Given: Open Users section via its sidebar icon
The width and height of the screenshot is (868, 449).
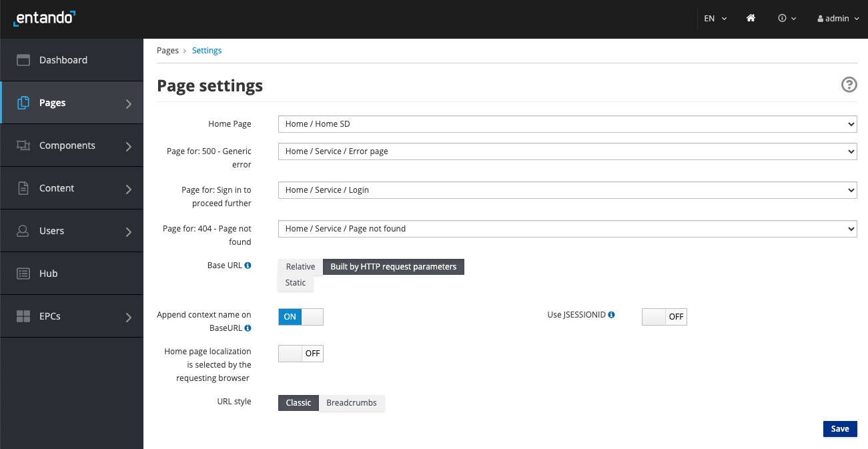Looking at the screenshot, I should point(23,230).
